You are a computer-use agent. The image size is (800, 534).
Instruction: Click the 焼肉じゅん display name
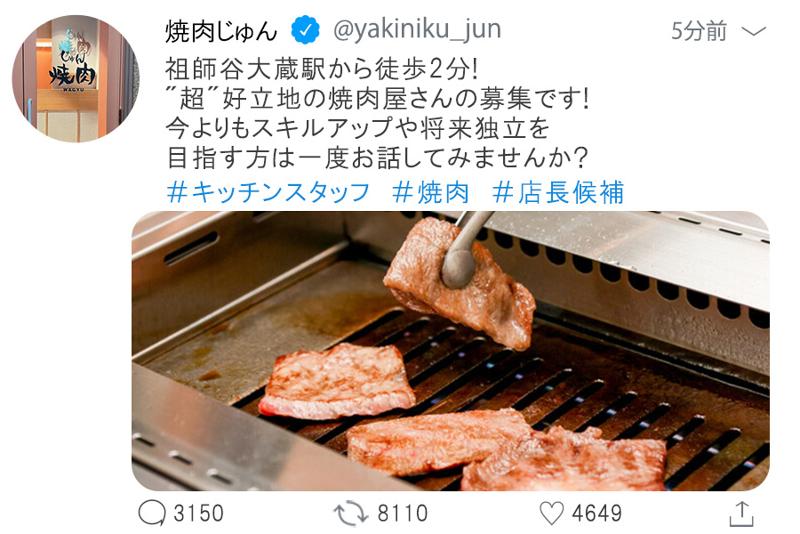221,31
